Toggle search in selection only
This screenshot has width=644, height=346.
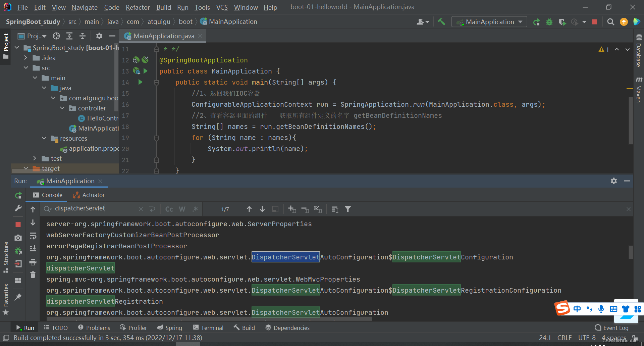coord(275,209)
